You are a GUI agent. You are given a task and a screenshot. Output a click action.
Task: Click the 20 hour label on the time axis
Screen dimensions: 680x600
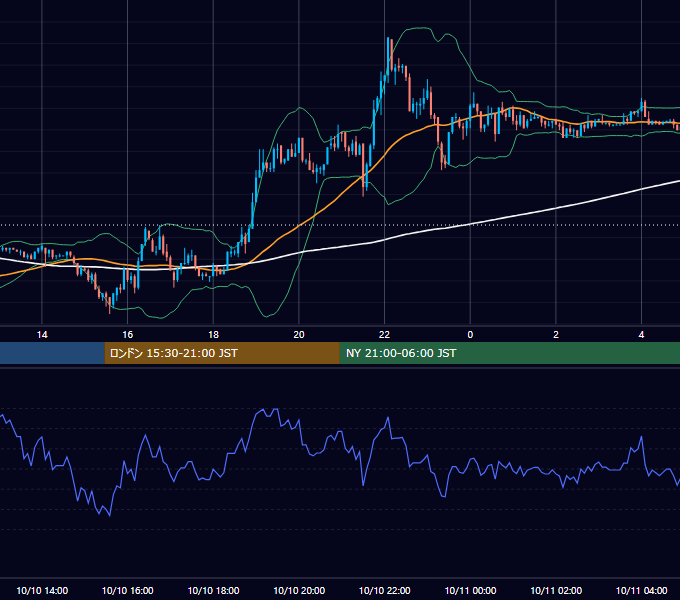coord(299,335)
